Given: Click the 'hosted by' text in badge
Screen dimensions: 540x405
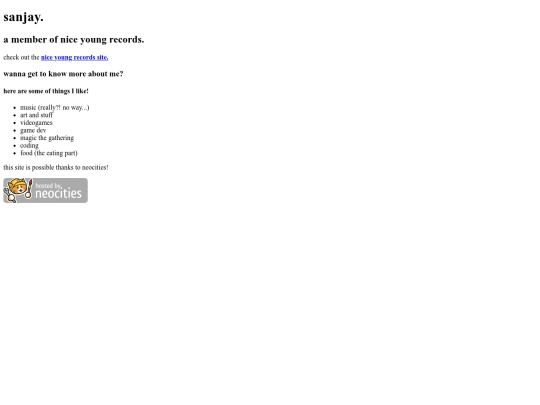Looking at the screenshot, I should (x=48, y=185).
